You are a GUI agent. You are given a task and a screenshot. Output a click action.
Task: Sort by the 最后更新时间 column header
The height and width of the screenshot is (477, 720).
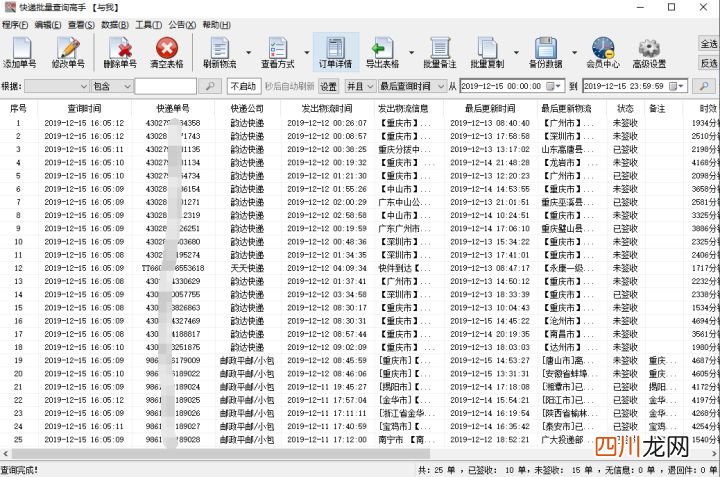click(490, 108)
